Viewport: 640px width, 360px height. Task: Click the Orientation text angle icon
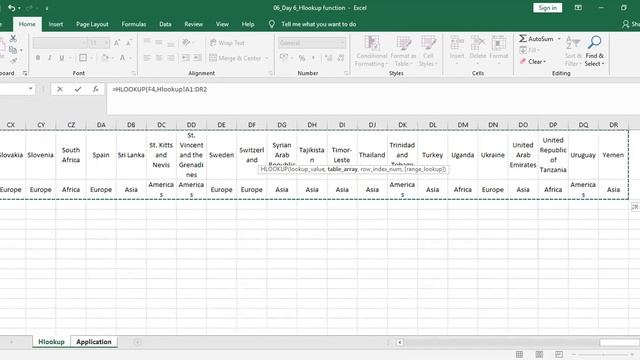click(187, 42)
